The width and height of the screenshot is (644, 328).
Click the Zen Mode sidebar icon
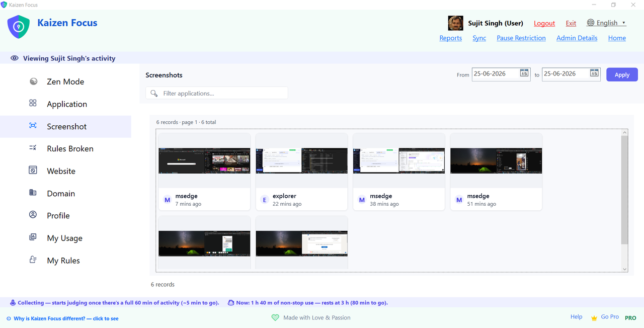[33, 81]
